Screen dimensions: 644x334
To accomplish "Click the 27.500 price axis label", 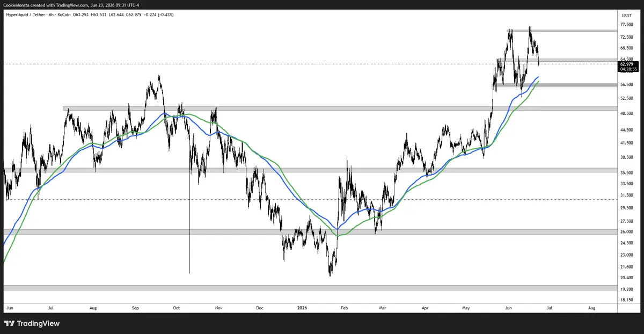I will 626,221.
